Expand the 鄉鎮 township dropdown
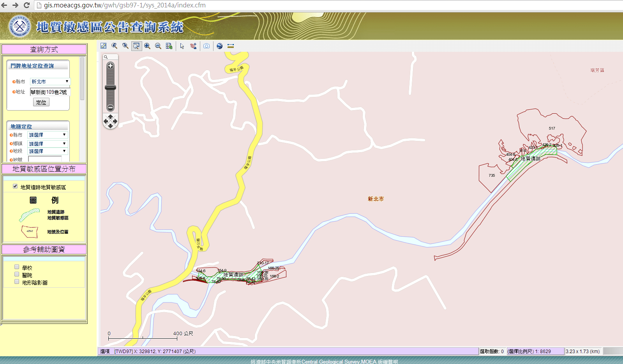This screenshot has width=623, height=364. click(x=48, y=144)
